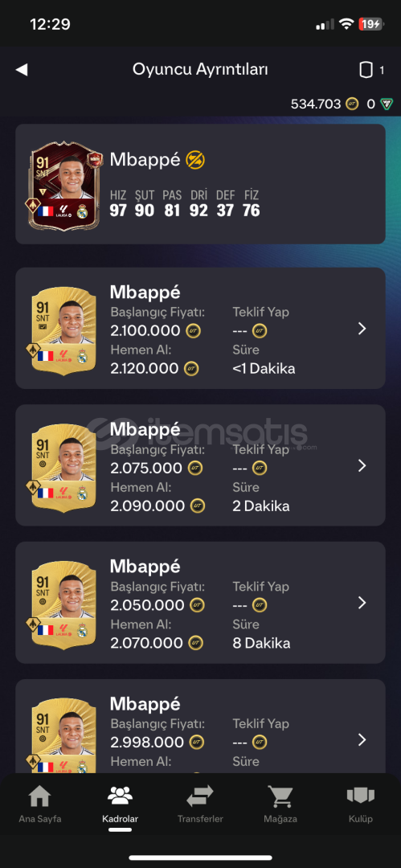Tap the back arrow icon
Image resolution: width=401 pixels, height=868 pixels.
[22, 70]
